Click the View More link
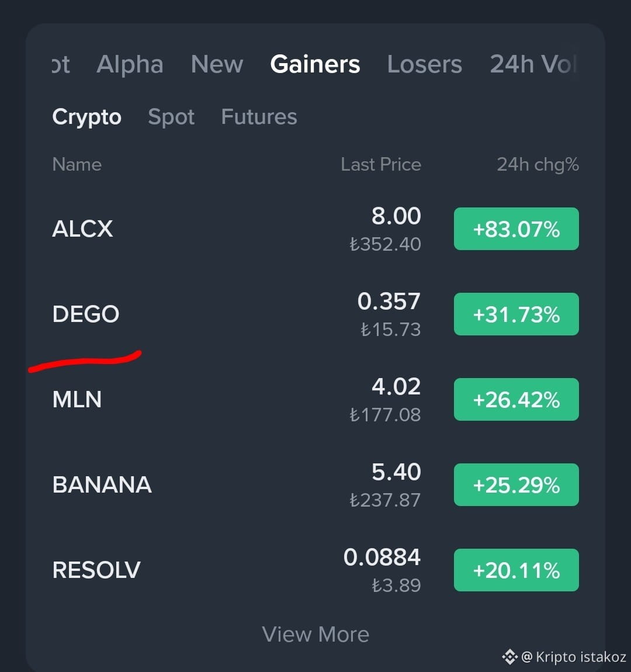 (315, 634)
